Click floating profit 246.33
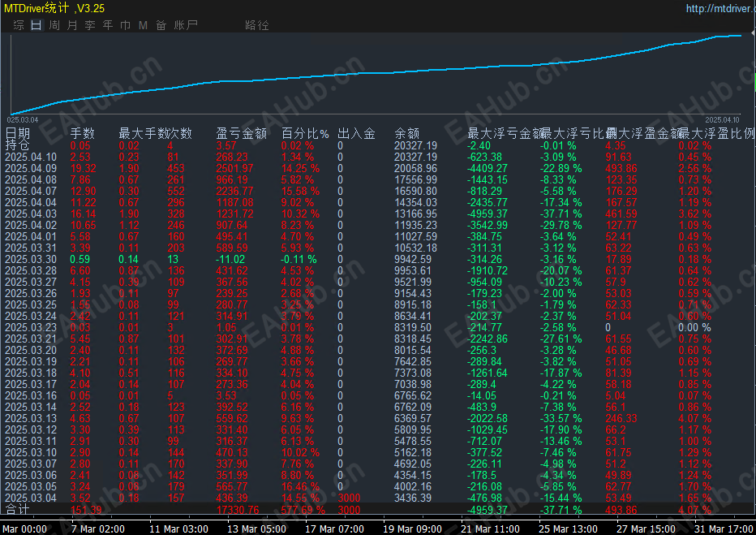 [x=621, y=419]
